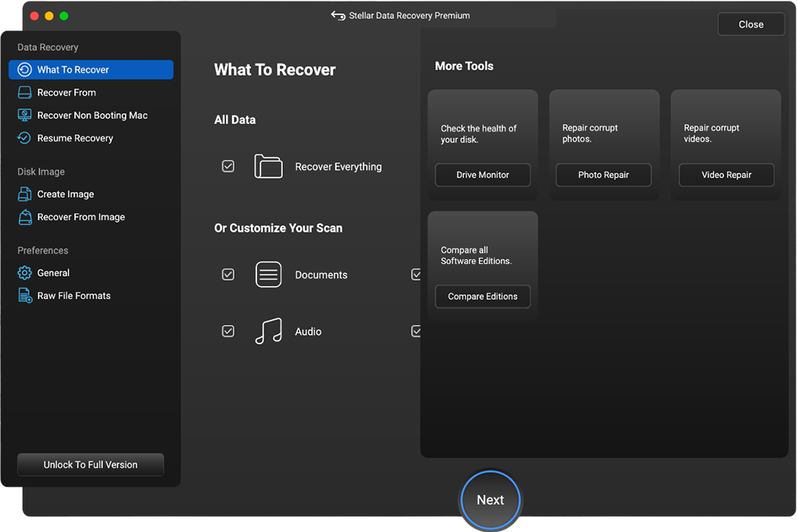The height and width of the screenshot is (532, 797).
Task: Click the Recover From Image icon
Action: [24, 217]
